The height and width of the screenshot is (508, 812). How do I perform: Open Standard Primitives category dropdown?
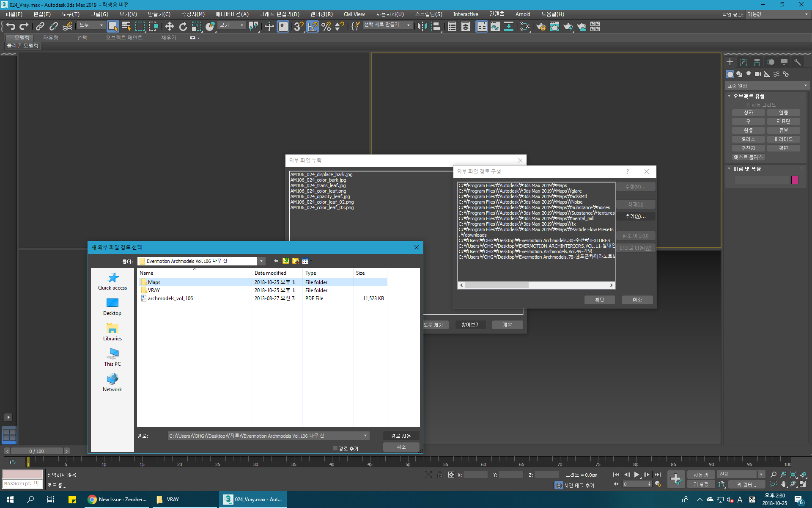pos(767,86)
